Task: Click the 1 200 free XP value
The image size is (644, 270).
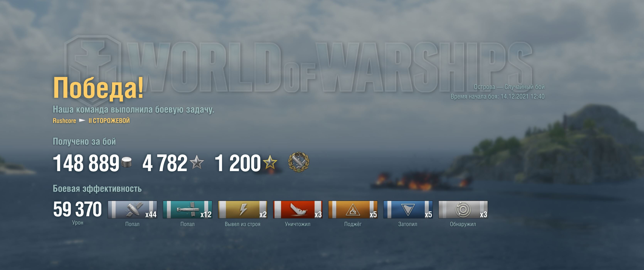Action: pyautogui.click(x=238, y=163)
